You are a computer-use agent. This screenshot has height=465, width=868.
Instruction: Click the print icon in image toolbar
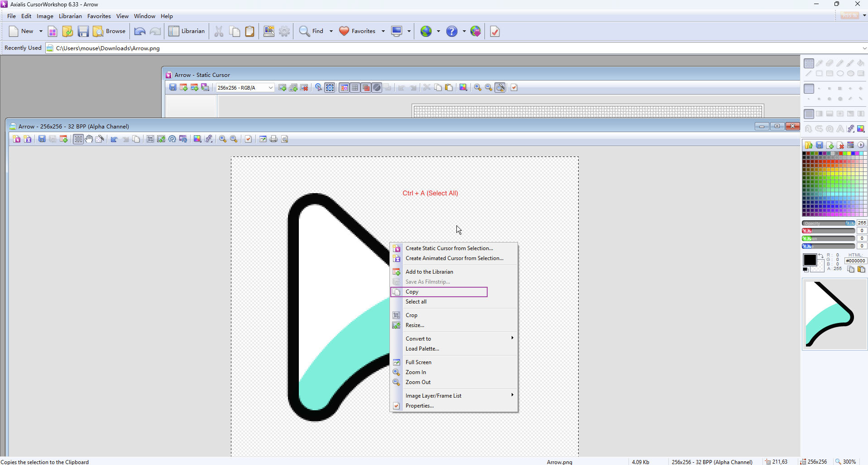(273, 139)
